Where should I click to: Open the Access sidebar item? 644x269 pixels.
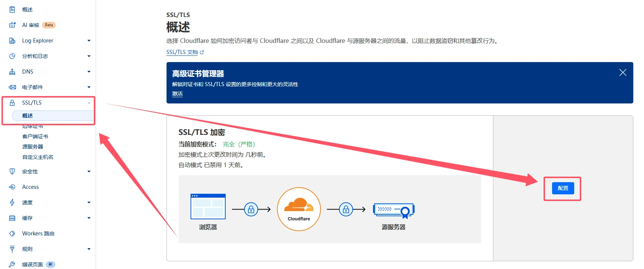click(x=30, y=187)
